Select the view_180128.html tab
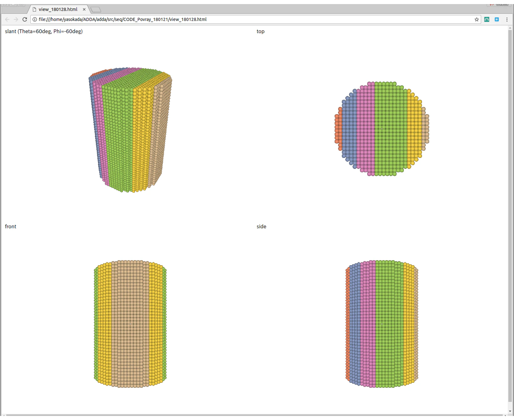Viewport: 514px width, 420px height. (x=58, y=9)
